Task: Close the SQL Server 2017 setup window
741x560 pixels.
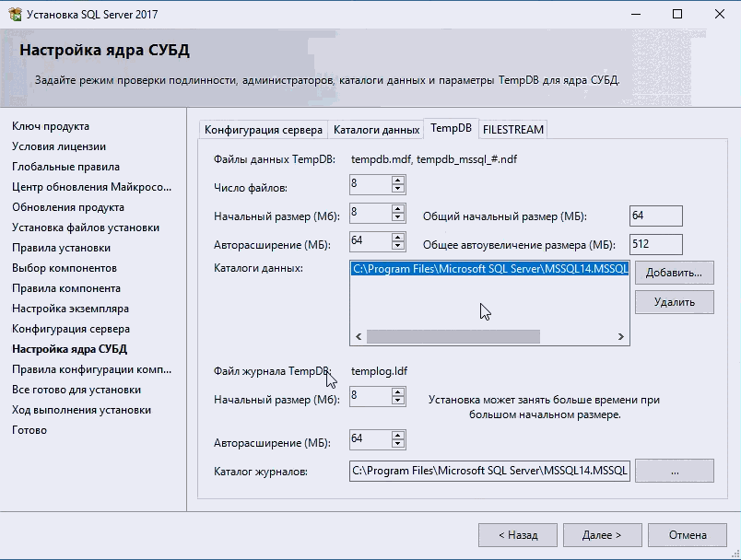Action: click(719, 14)
